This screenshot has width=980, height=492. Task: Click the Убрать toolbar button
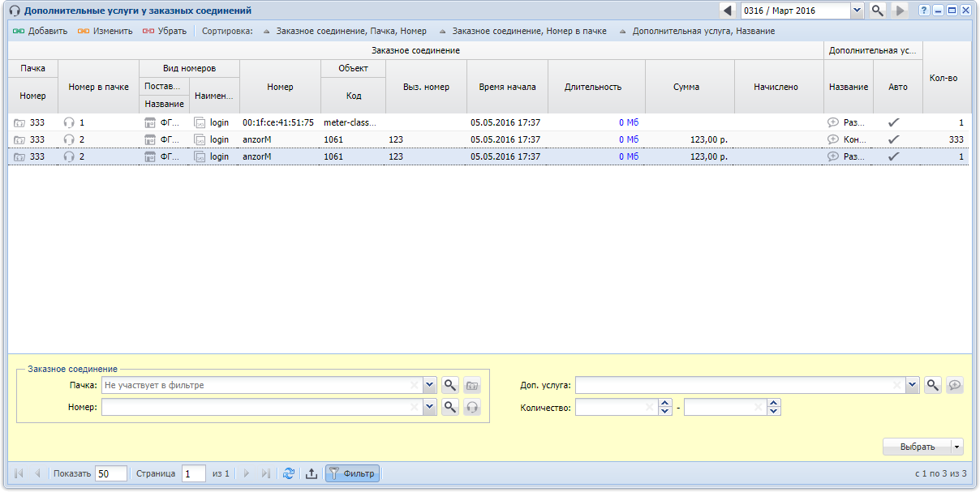pos(165,31)
